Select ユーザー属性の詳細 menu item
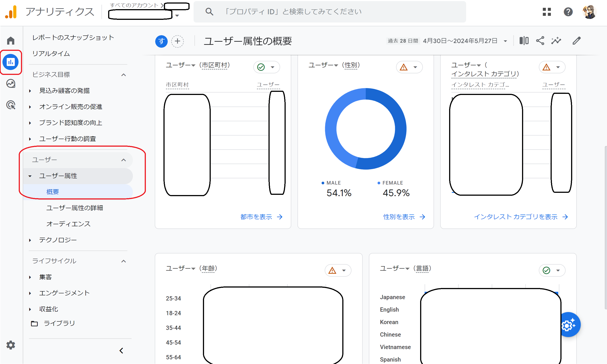 [x=74, y=208]
